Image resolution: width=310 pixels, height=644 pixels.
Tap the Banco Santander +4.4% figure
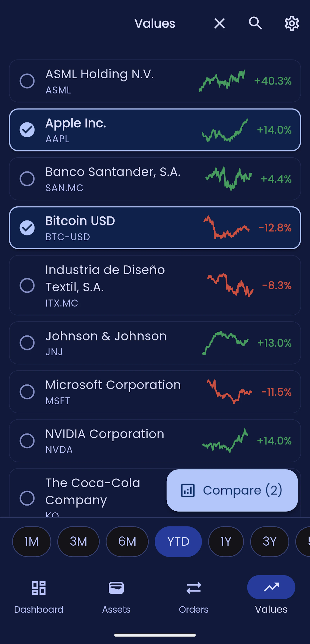point(276,179)
